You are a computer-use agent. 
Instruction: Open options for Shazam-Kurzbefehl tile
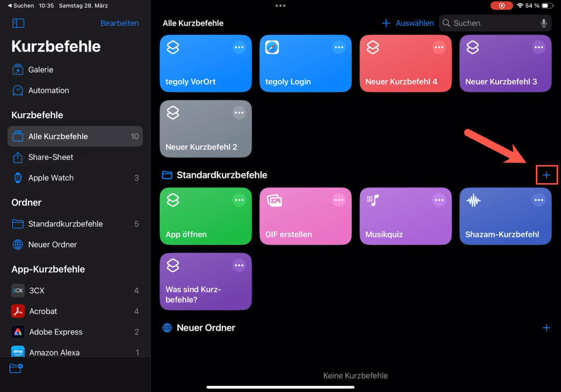pyautogui.click(x=539, y=200)
